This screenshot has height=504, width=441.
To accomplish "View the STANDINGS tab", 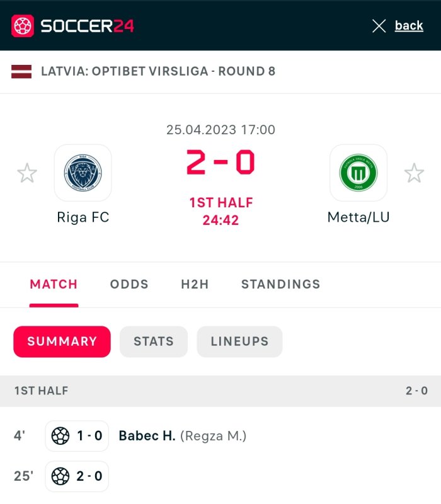I will tap(280, 284).
